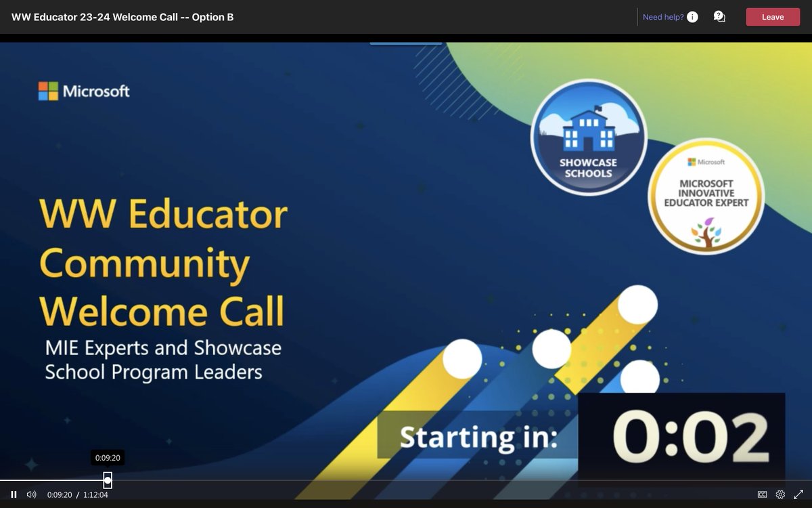The width and height of the screenshot is (812, 508).
Task: Click the Leave button
Action: coord(773,17)
